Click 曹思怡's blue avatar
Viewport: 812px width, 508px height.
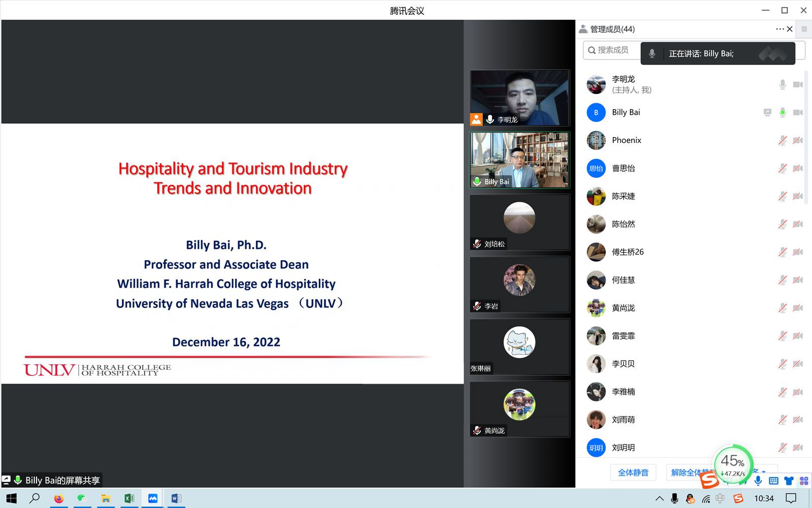point(596,168)
